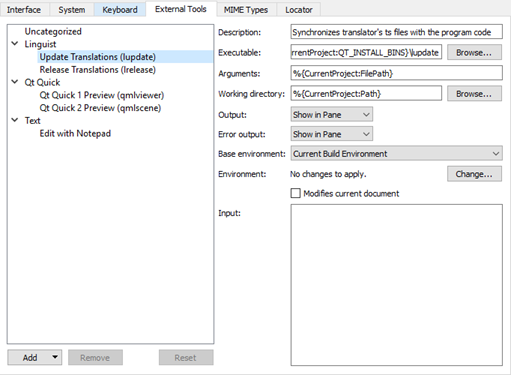Click the environment Change... button
The width and height of the screenshot is (511, 375).
pos(474,174)
